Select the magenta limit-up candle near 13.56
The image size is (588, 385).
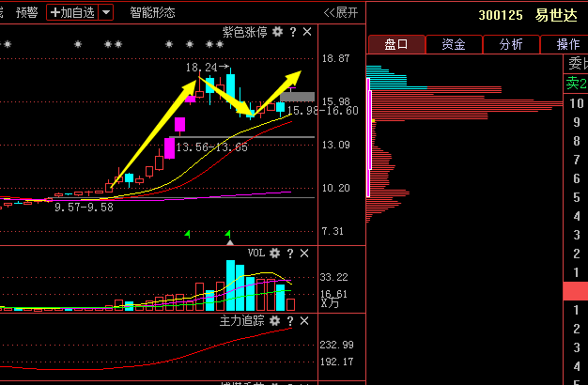tap(169, 148)
